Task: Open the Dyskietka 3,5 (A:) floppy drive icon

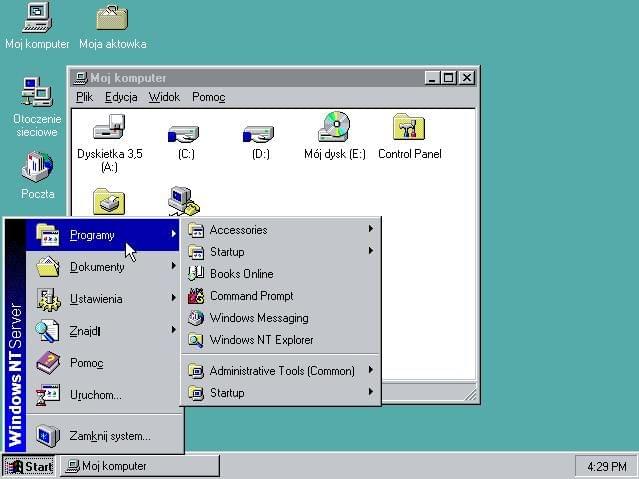Action: (109, 128)
